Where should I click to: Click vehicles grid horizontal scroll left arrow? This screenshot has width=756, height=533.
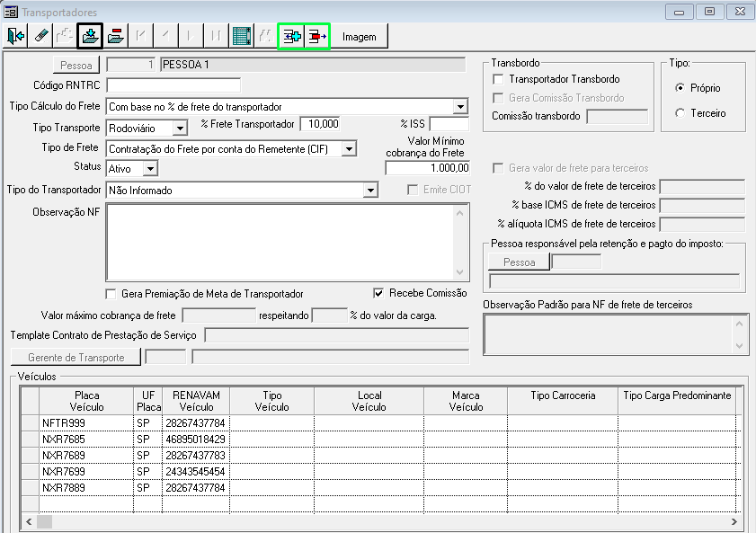tap(29, 521)
